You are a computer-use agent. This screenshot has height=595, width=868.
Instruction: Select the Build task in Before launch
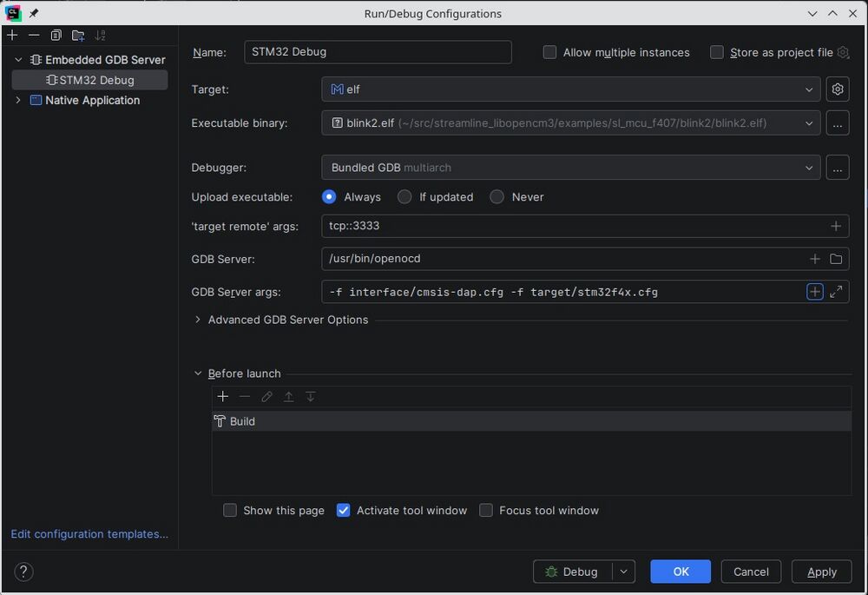pos(242,421)
